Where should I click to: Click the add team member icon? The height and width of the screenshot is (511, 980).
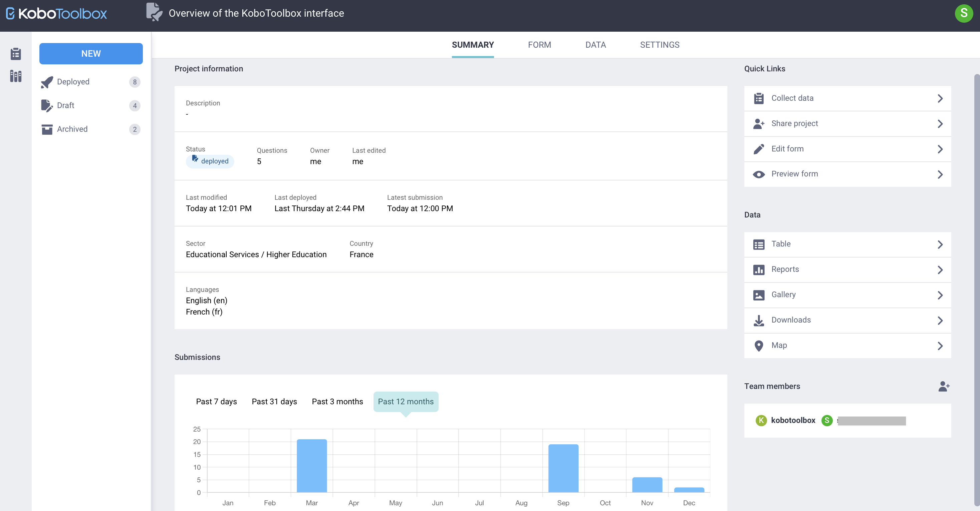coord(944,386)
